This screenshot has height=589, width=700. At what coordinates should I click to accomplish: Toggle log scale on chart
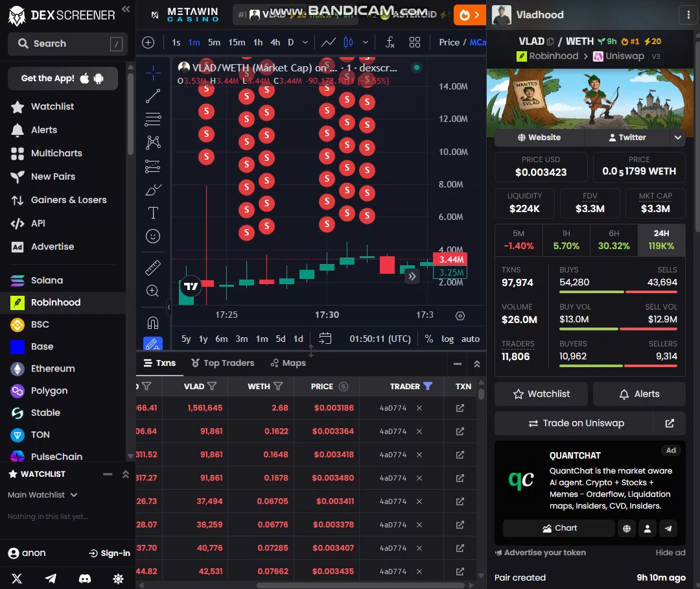click(x=447, y=339)
